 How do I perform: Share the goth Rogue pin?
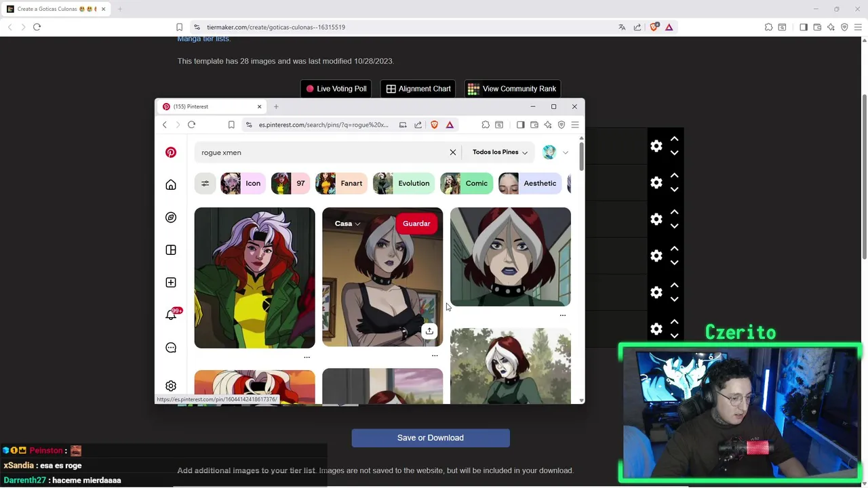[429, 331]
